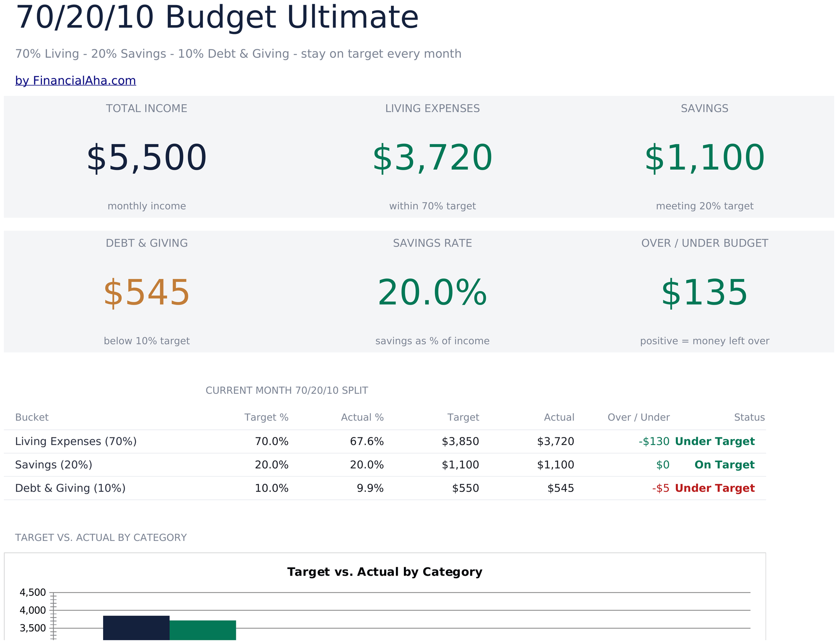Click 'meeting 20% target' caption
This screenshot has height=644, width=838.
[x=704, y=206]
